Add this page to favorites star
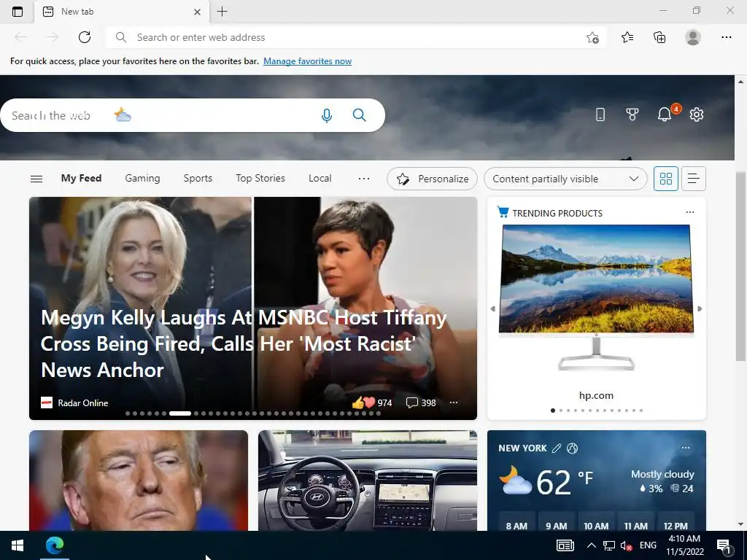747x560 pixels. (592, 37)
